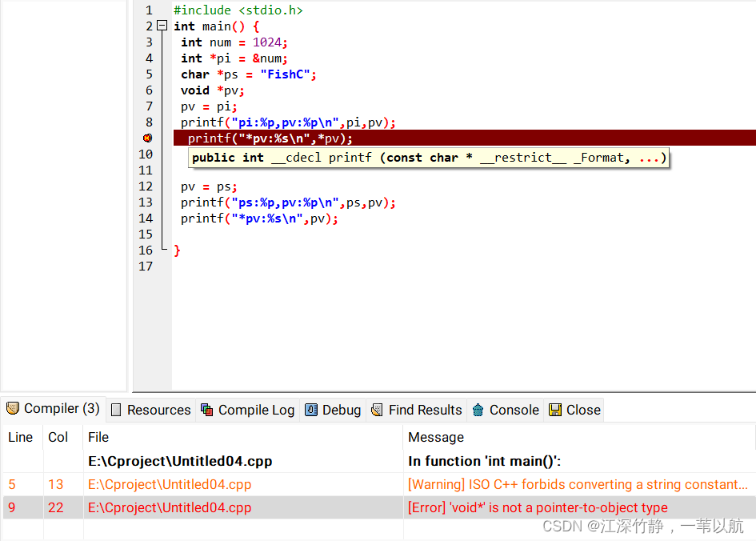Select the 'void*' not pointer-to-object error message

(x=538, y=507)
